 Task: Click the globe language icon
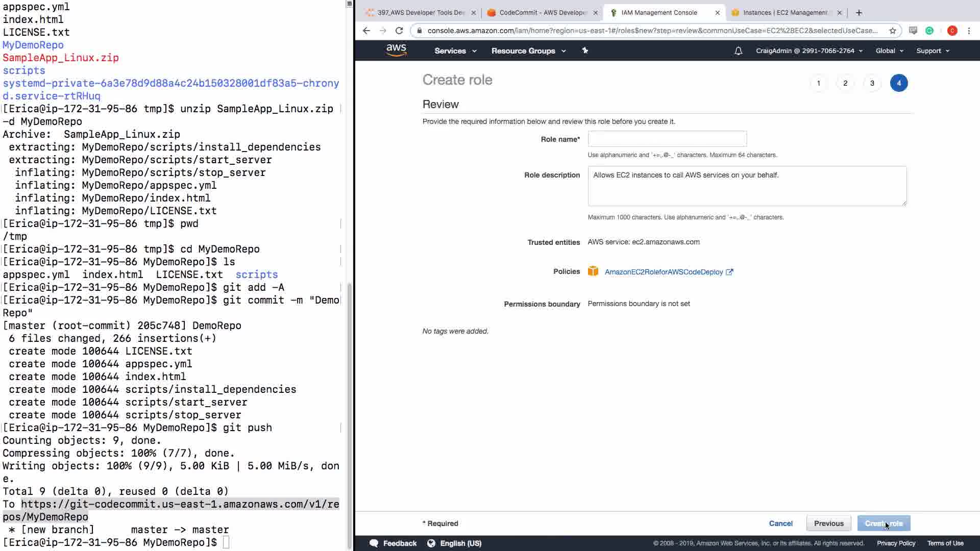(431, 543)
